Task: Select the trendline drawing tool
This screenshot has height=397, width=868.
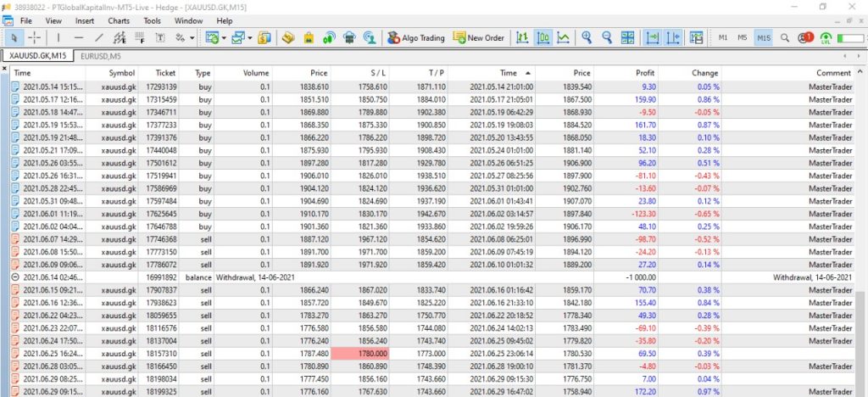Action: click(x=99, y=38)
